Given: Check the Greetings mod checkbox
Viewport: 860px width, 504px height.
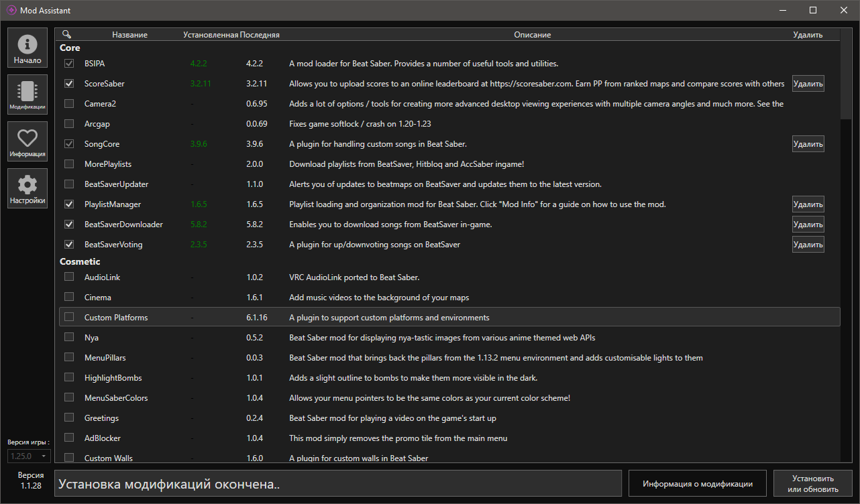Looking at the screenshot, I should pyautogui.click(x=69, y=418).
